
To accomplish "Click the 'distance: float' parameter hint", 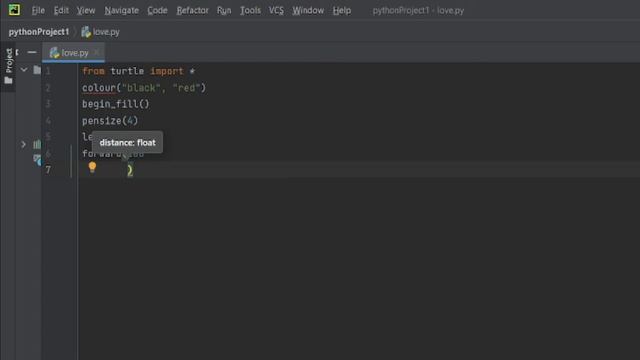I will tap(127, 142).
